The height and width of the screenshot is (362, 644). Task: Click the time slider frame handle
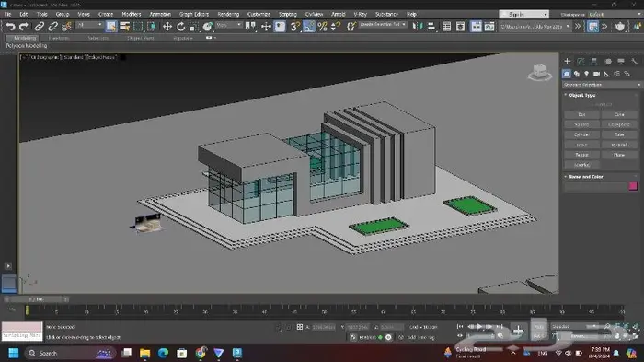(36, 299)
